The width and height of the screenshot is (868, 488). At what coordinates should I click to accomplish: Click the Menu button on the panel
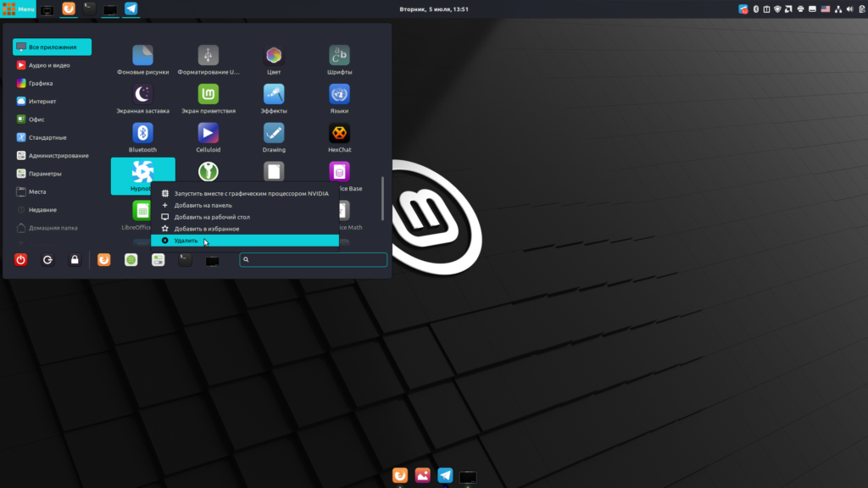click(x=19, y=9)
